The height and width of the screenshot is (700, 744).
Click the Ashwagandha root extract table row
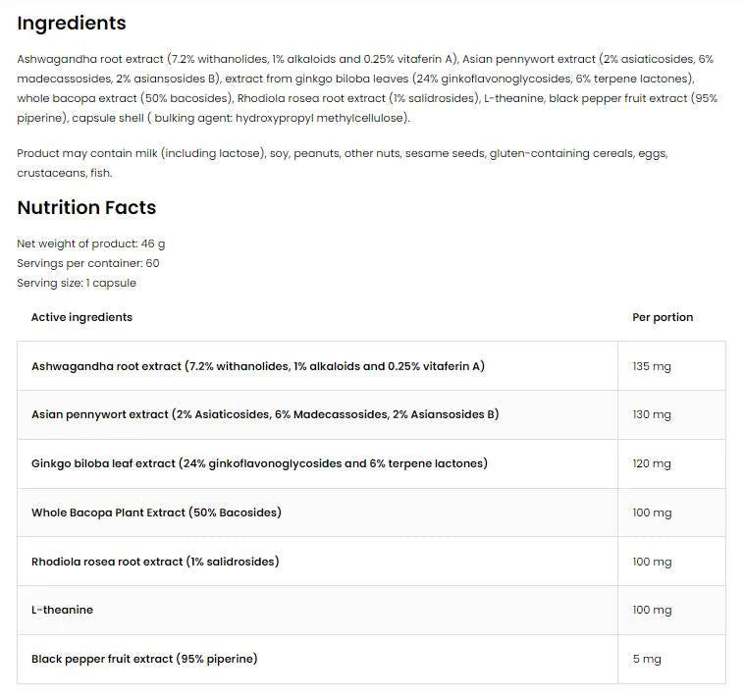257,366
